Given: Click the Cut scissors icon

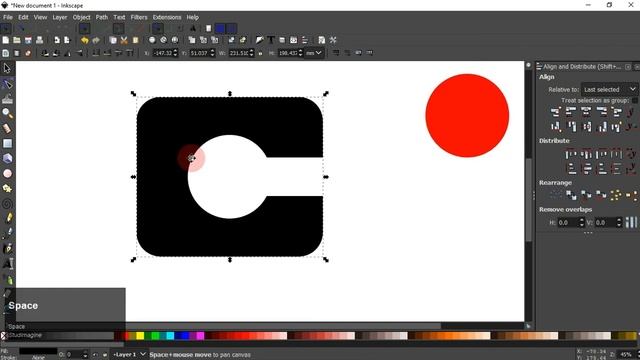Looking at the screenshot, I should [124, 40].
